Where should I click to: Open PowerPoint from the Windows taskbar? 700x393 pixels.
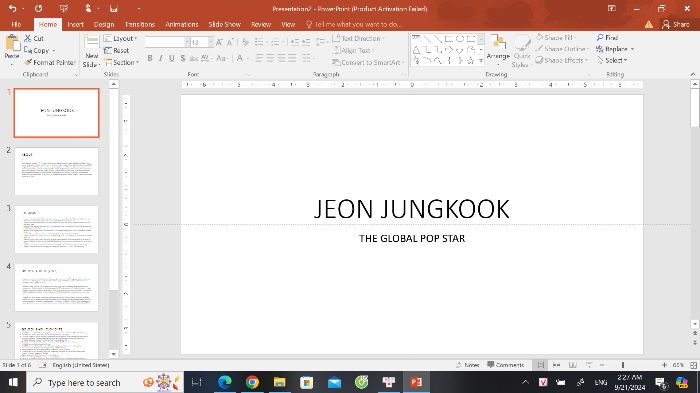tap(416, 382)
